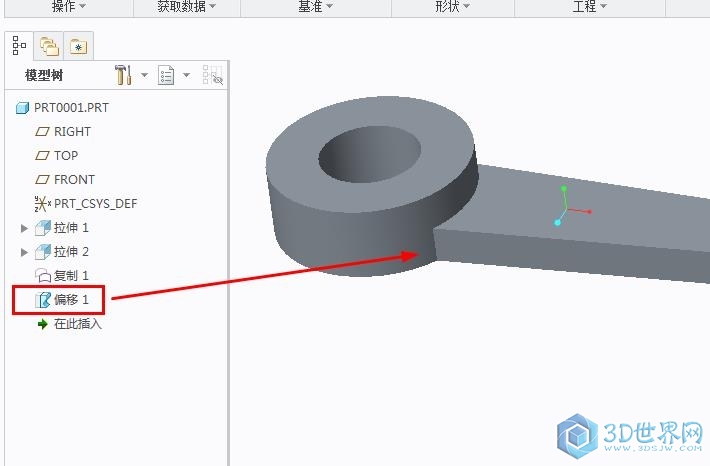Select PRT0001.PRT in the model tree
Image resolution: width=710 pixels, height=466 pixels.
click(72, 108)
